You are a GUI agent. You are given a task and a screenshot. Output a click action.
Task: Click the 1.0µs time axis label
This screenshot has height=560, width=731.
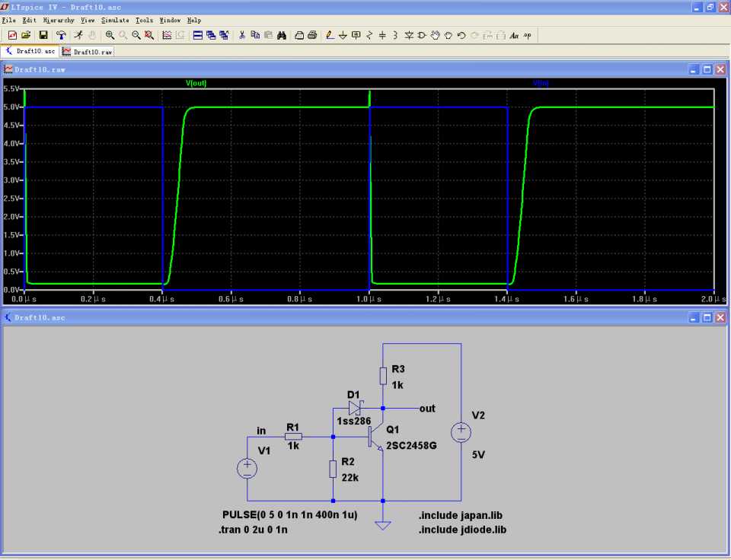[x=369, y=299]
